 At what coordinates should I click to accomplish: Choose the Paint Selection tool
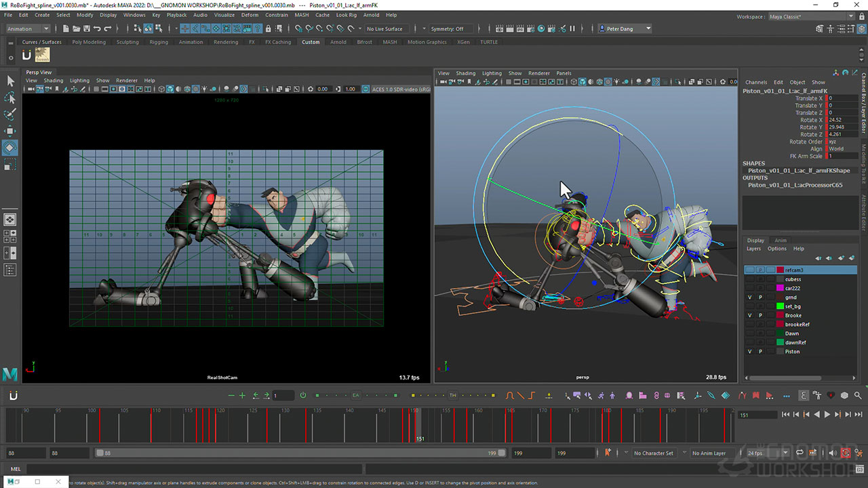coord(10,115)
